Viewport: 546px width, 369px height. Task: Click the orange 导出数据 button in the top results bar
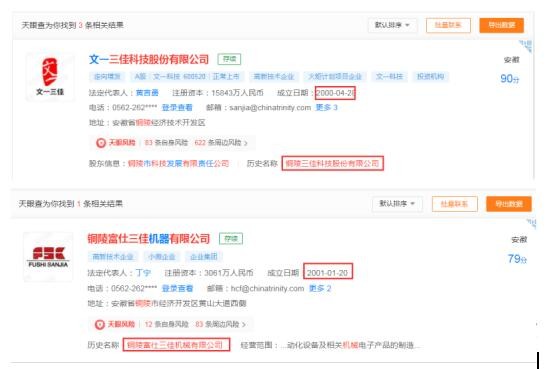[x=501, y=25]
